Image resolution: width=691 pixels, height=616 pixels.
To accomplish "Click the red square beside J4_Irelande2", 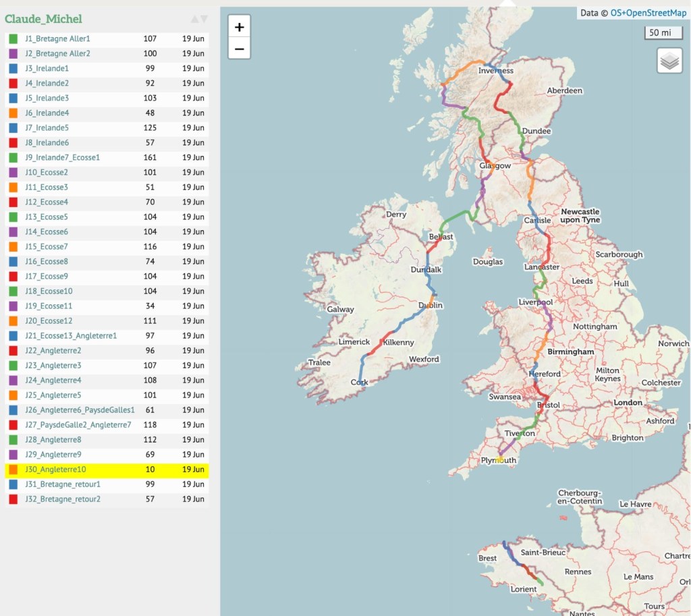I will click(13, 84).
